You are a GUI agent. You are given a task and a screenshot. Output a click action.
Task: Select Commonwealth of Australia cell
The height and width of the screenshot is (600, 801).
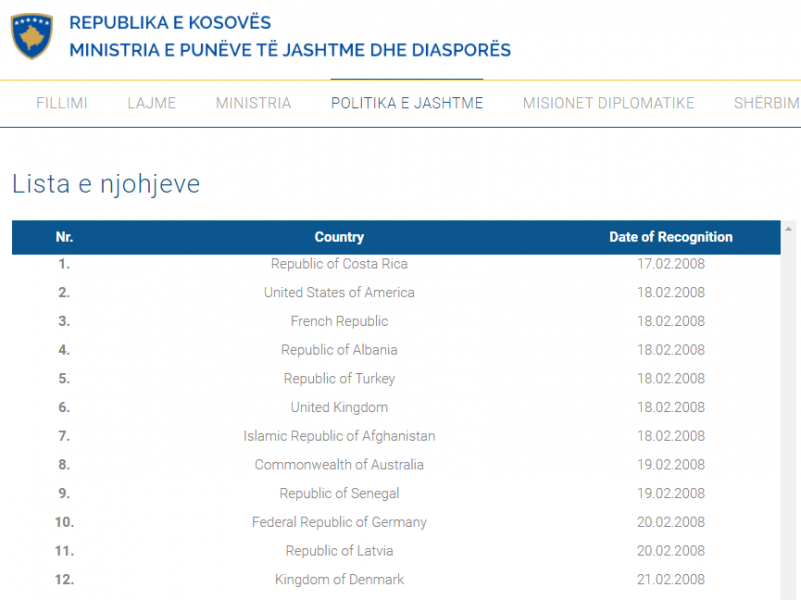coord(339,465)
